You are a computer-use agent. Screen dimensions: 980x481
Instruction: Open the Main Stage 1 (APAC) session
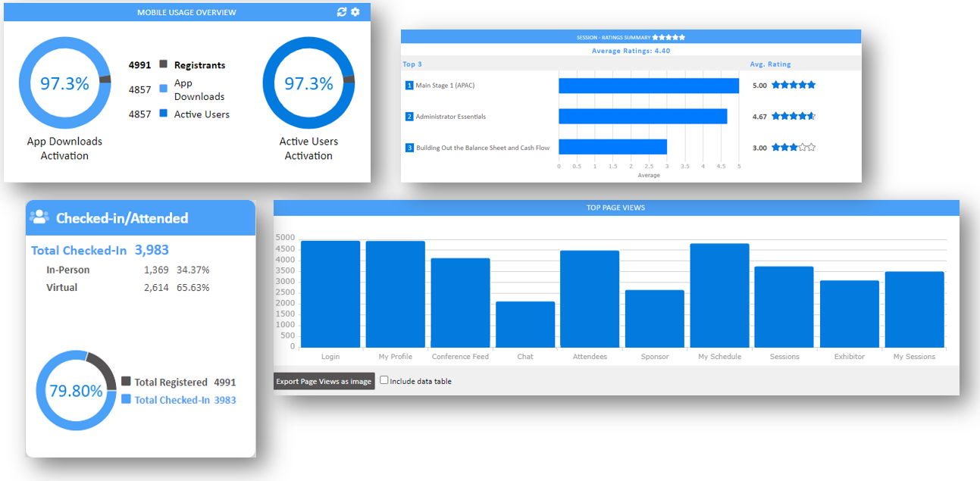click(x=445, y=86)
